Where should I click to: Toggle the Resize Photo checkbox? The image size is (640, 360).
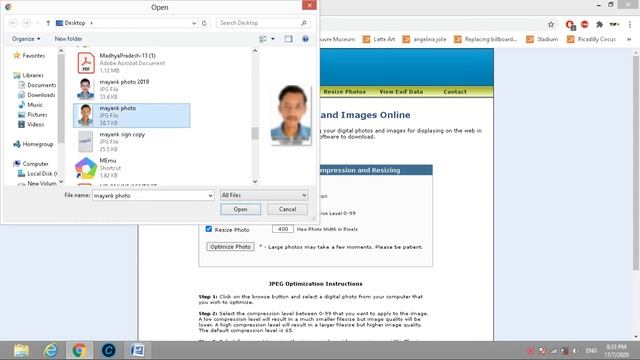pos(209,229)
